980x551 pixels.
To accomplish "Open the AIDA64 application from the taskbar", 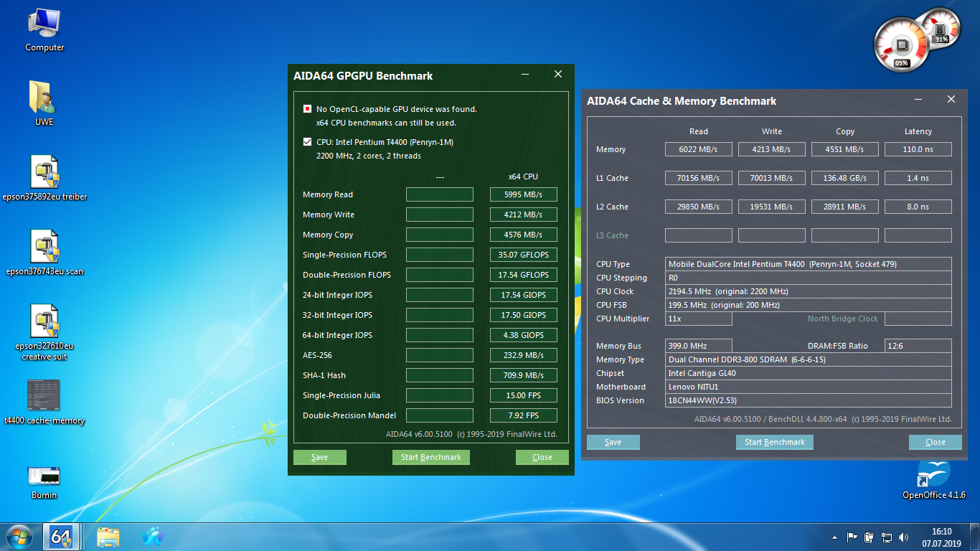I will pos(62,536).
